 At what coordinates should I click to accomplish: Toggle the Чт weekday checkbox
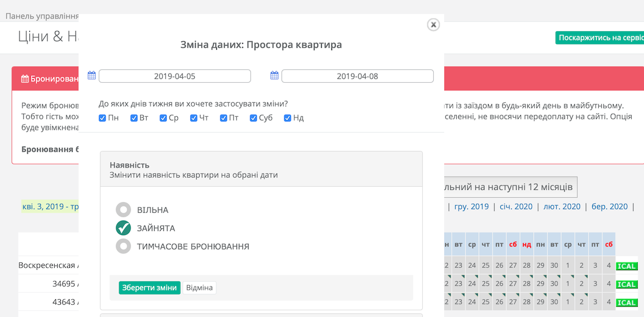point(194,118)
